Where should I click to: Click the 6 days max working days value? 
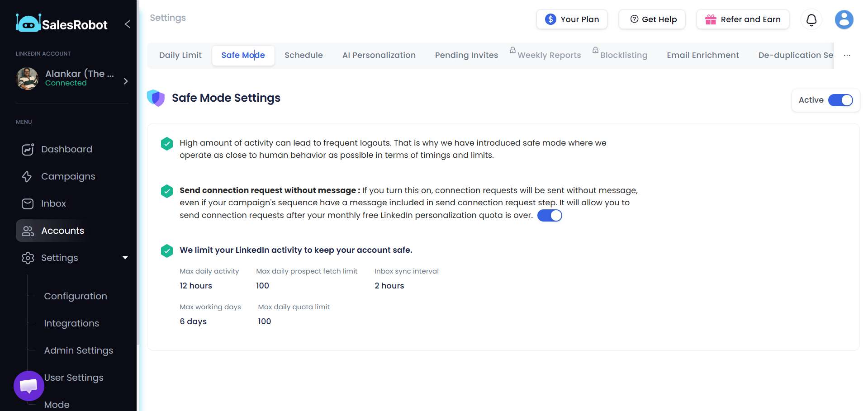(193, 321)
